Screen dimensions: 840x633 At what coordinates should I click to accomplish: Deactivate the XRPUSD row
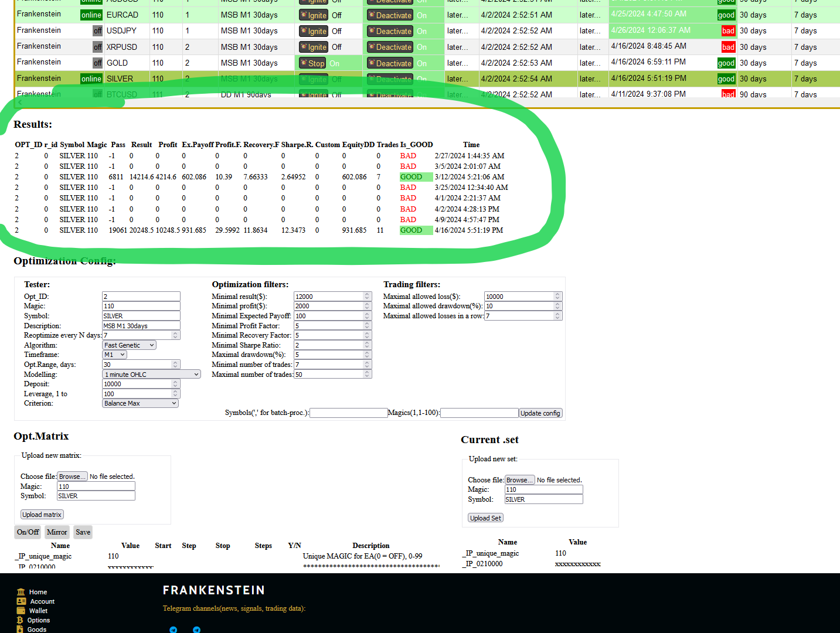(x=390, y=47)
